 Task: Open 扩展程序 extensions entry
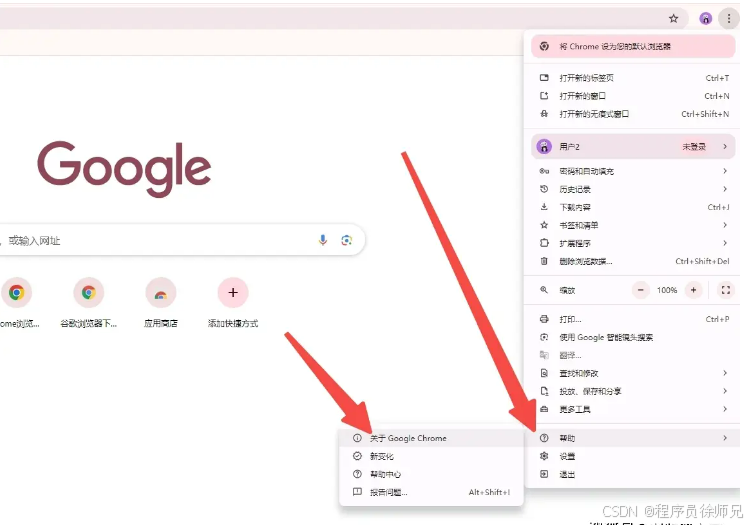pos(633,243)
